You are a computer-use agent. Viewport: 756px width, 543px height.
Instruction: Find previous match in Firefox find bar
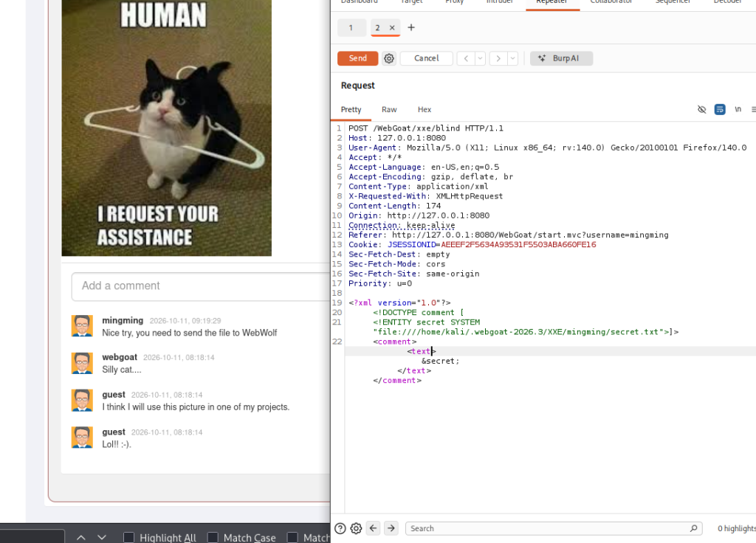click(x=81, y=537)
